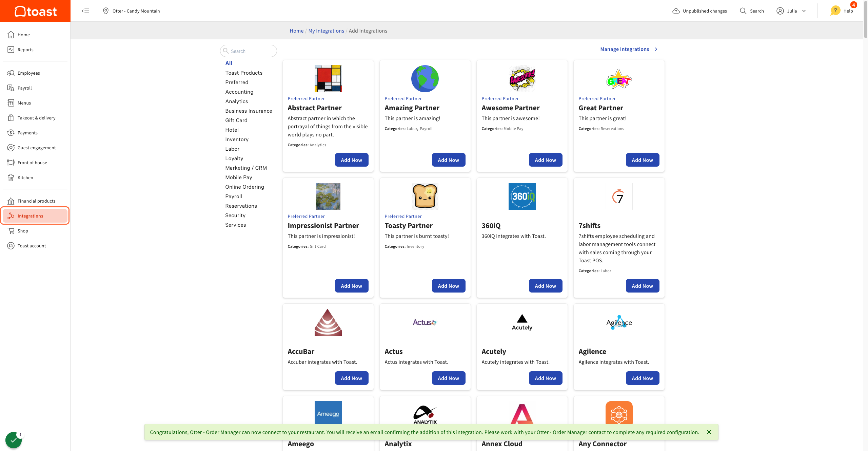The image size is (868, 451).
Task: Click the Unpublished changes cloud icon
Action: pos(676,11)
